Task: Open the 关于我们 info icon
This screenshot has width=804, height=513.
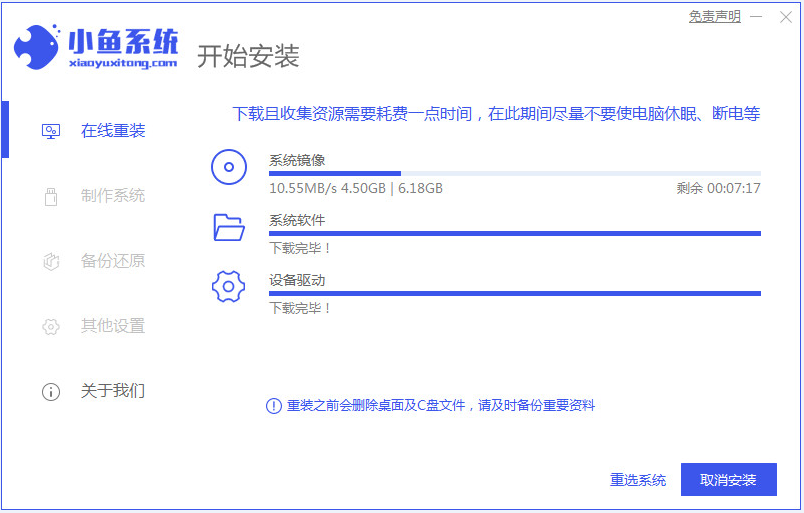Action: point(51,391)
